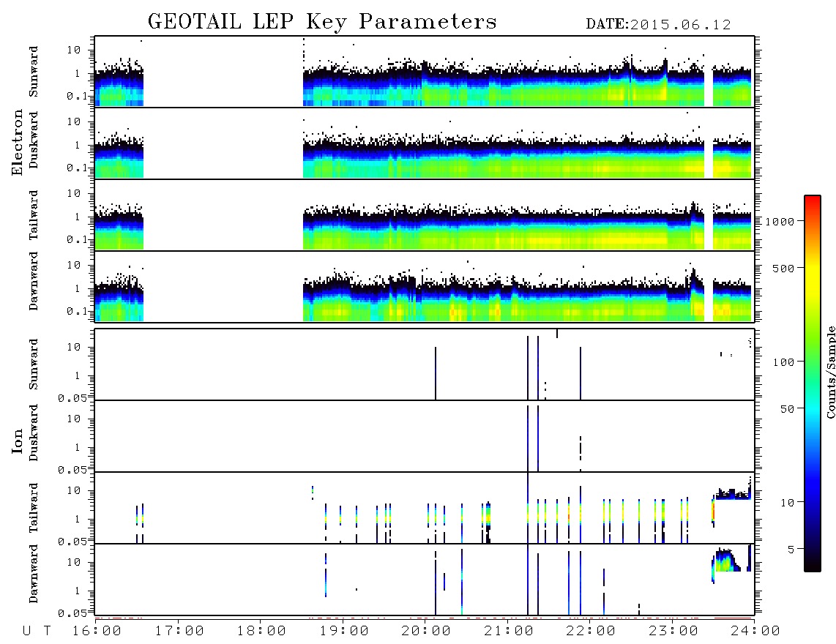Click the black bottom of the colorbar
Viewport: 836px width, 644px height.
813,565
